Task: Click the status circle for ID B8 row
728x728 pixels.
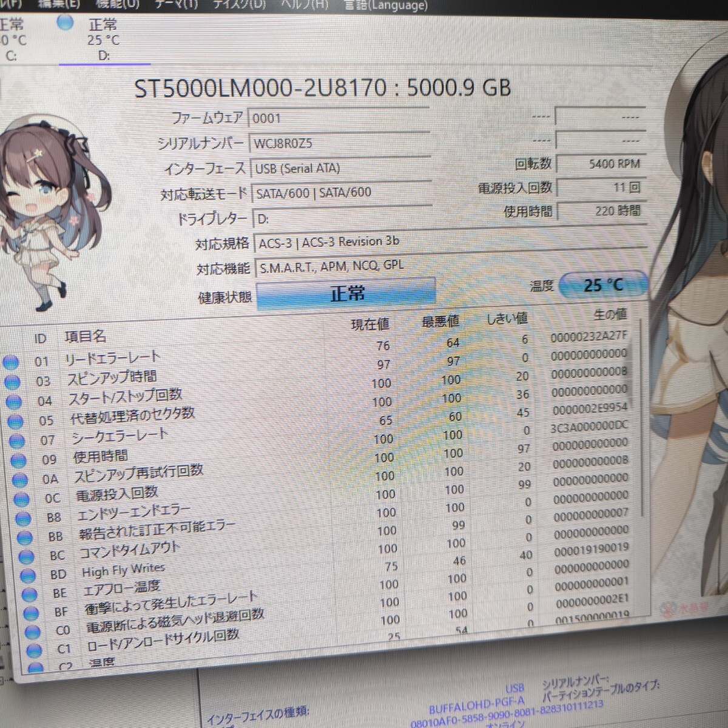Action: [x=23, y=518]
